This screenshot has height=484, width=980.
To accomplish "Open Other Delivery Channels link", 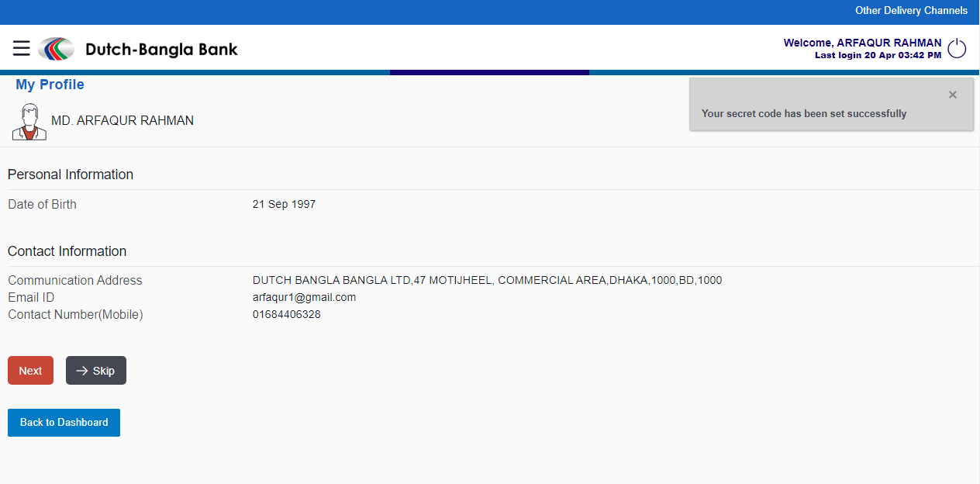I will (x=911, y=11).
